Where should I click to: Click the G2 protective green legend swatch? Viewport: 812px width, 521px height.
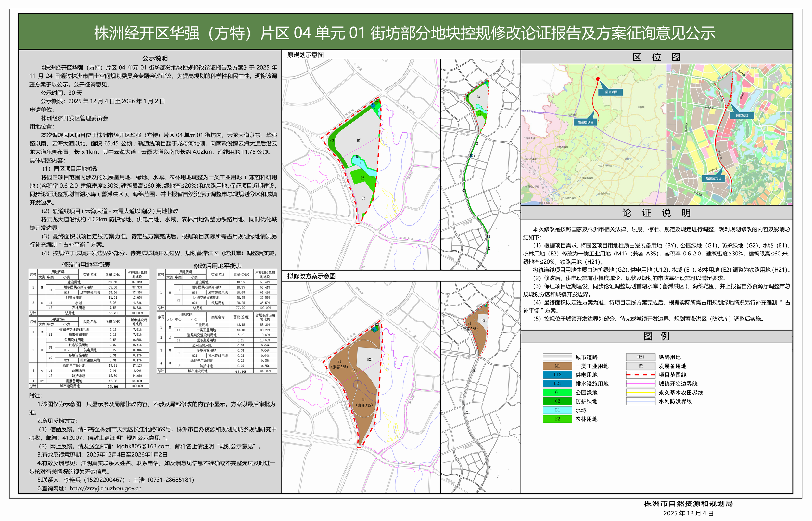click(557, 401)
